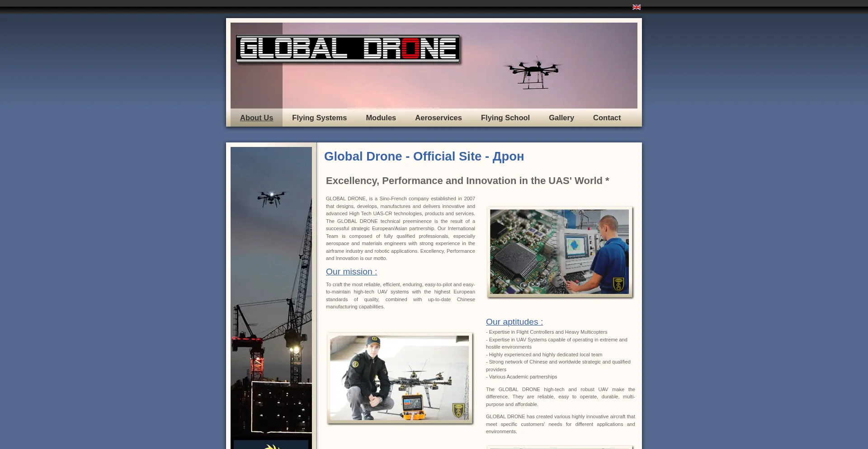Screen dimensions: 868x449
Task: Click the paragraph 'GLOBAL DRONE has created various highly innovative aircraft'
Action: pos(561,424)
